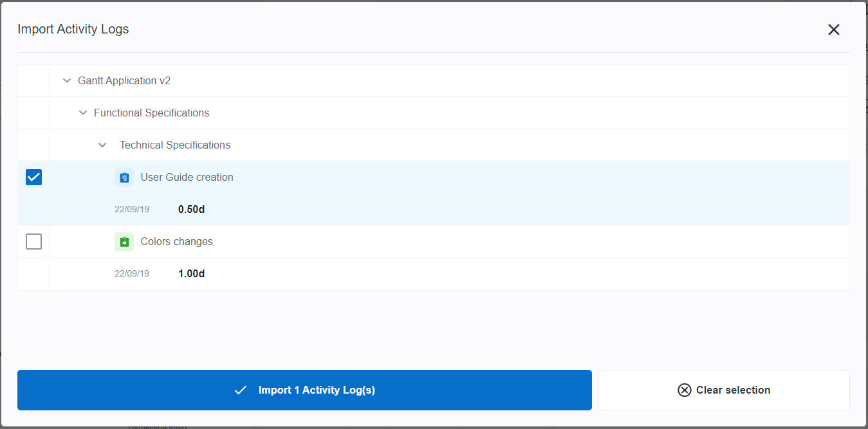Click the circled X icon beside Clear selection

pos(684,390)
